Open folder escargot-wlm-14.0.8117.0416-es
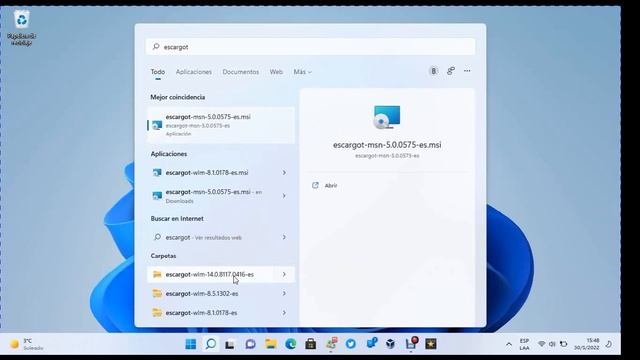This screenshot has height=360, width=640. click(211, 274)
